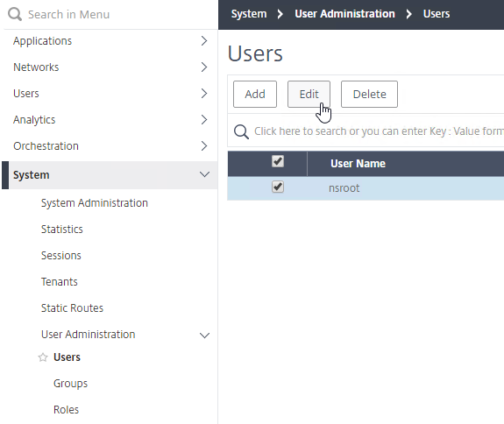Click the Edit user button
The width and height of the screenshot is (504, 424).
coord(309,94)
